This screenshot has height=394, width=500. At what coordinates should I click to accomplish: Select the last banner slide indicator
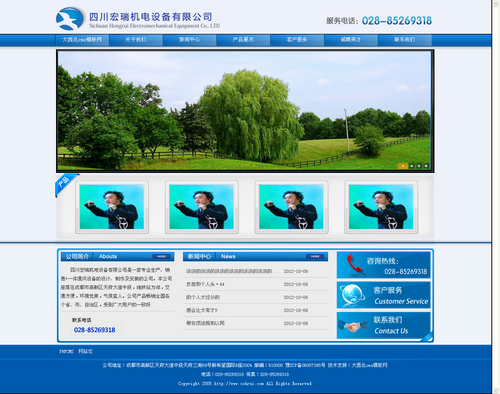(x=426, y=166)
